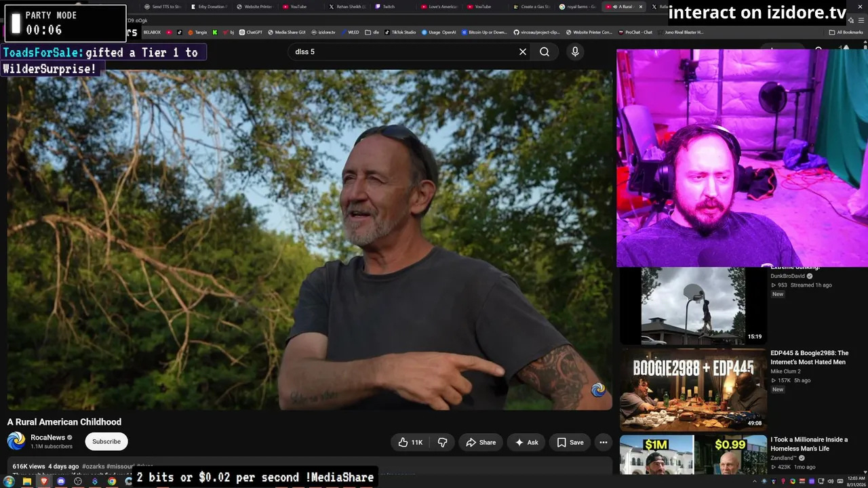868x488 pixels.
Task: Open the Ask button below the video
Action: coord(527,443)
